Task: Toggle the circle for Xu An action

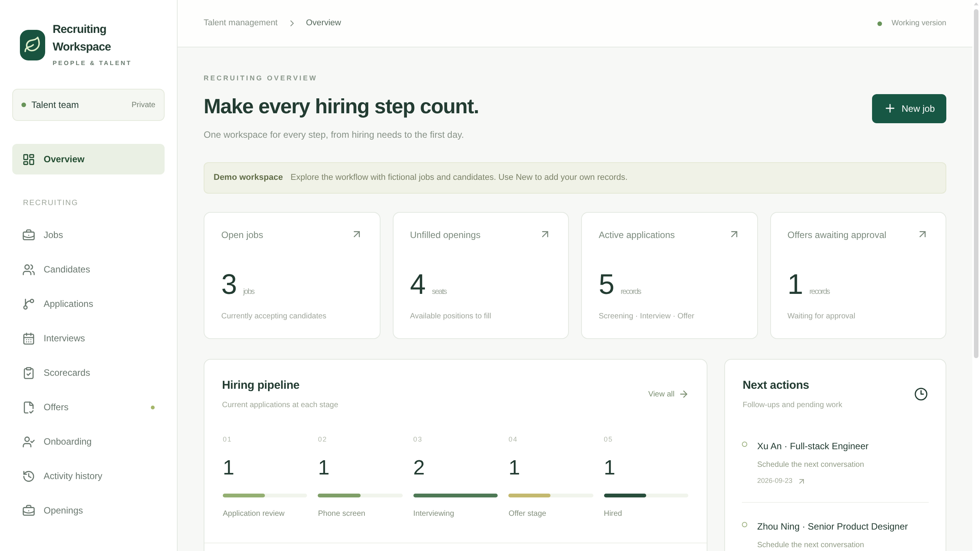Action: pyautogui.click(x=745, y=444)
